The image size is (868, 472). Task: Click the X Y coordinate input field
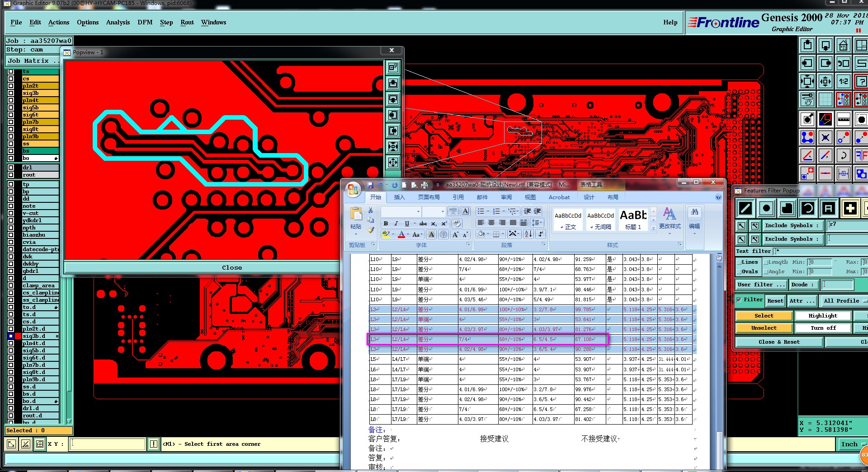(108, 444)
